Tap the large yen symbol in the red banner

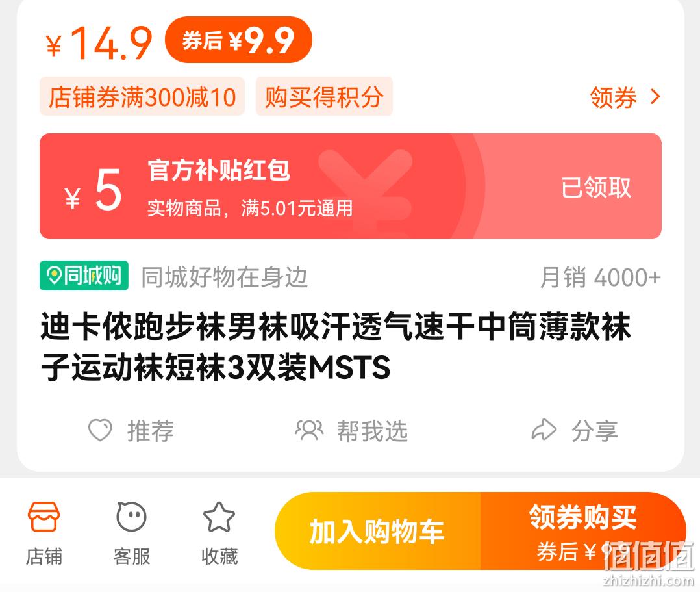(366, 188)
